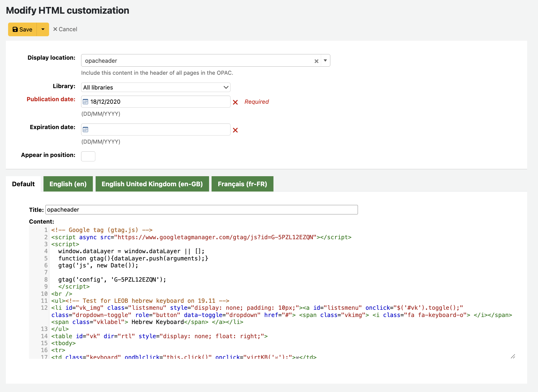The width and height of the screenshot is (538, 392).
Task: Click the Publication date label
Action: click(x=51, y=99)
